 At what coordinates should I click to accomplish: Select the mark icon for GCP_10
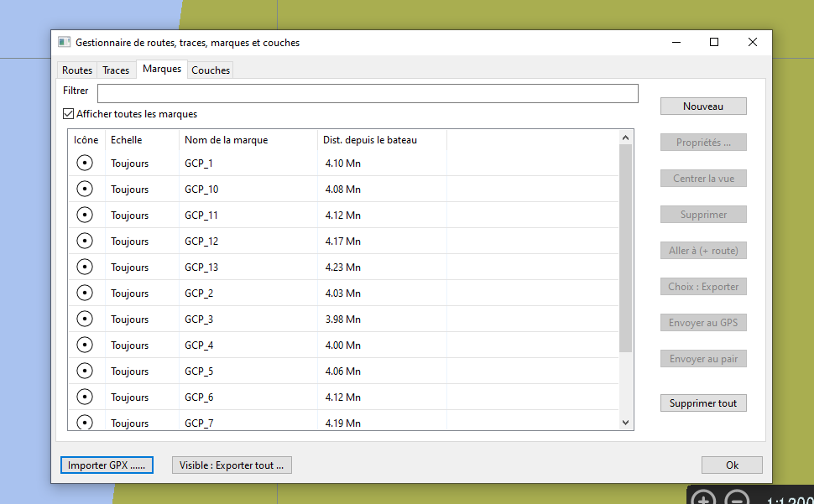(x=84, y=189)
